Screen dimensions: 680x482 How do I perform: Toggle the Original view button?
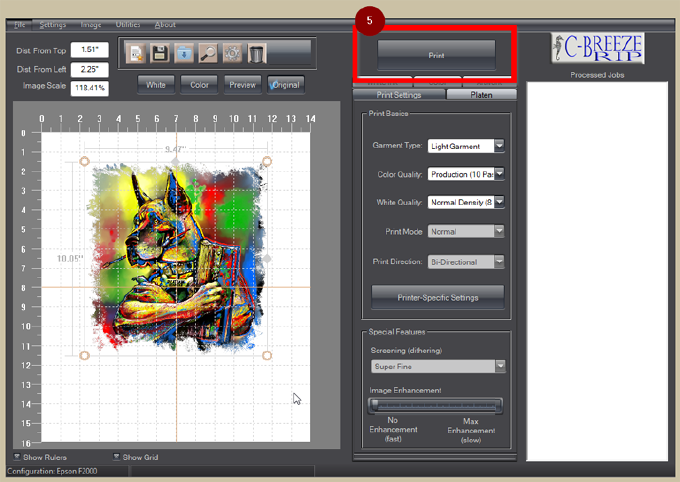point(286,85)
